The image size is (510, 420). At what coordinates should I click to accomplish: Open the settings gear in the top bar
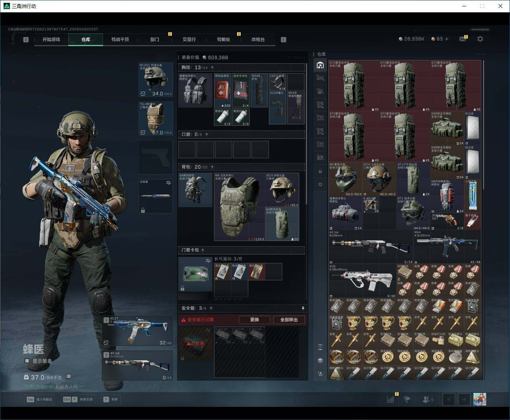click(480, 39)
